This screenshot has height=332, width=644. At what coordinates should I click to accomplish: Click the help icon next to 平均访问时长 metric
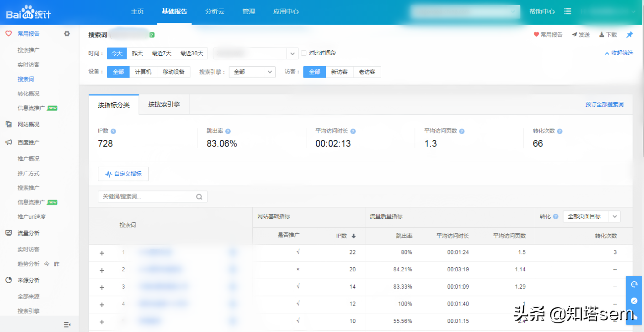click(353, 131)
